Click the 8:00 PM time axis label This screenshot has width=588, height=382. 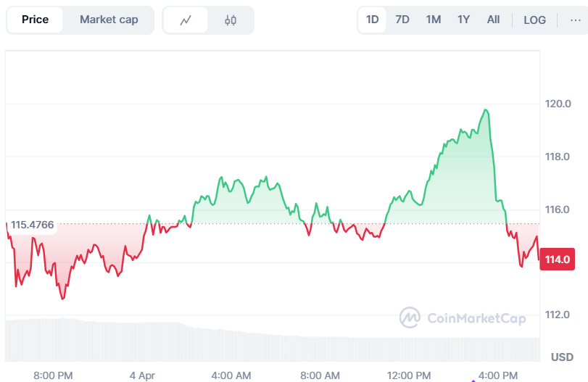click(54, 375)
